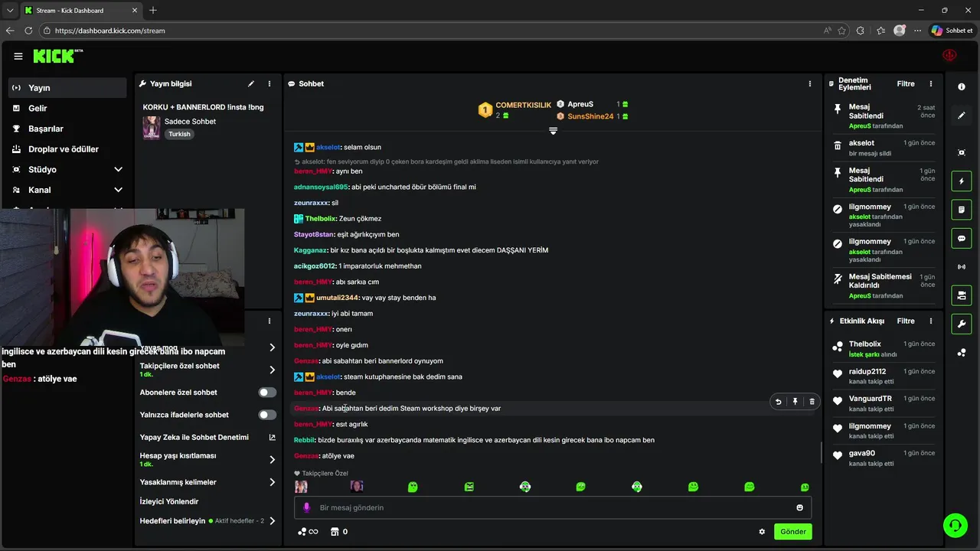980x551 pixels.
Task: Click SunsShine24 on the leaderboard
Action: pos(590,116)
